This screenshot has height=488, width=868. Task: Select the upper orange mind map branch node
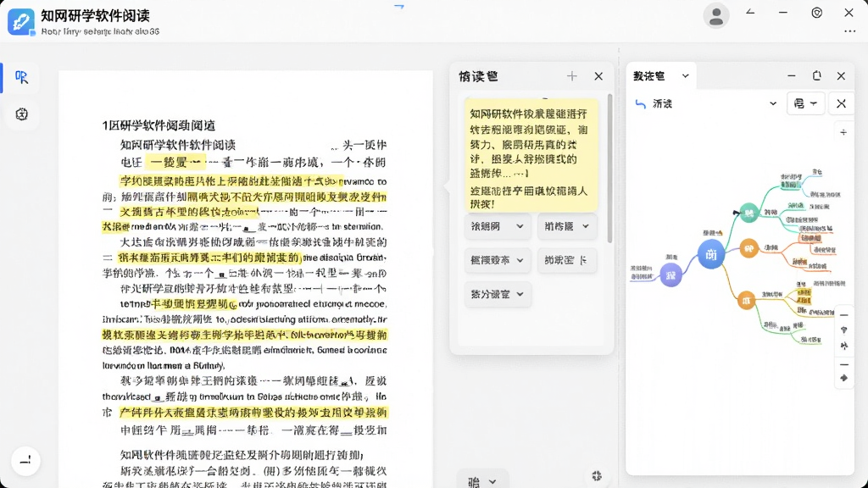tap(748, 248)
